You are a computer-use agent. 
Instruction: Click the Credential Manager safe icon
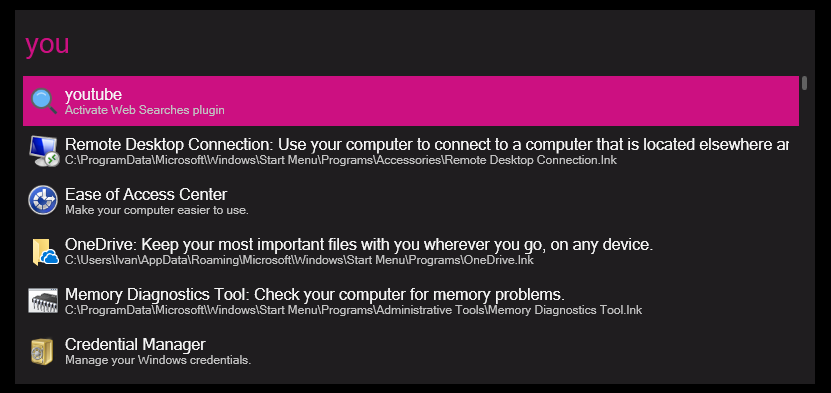pos(42,351)
